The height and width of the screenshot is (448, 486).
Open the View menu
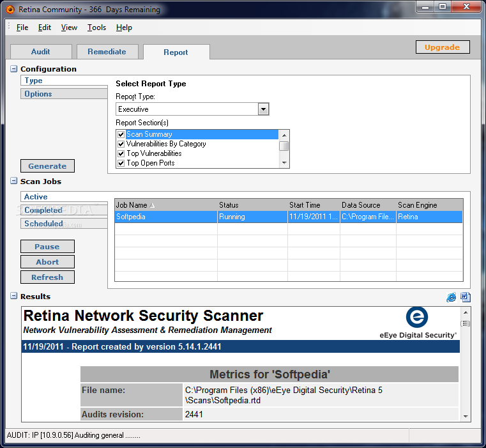pos(69,27)
